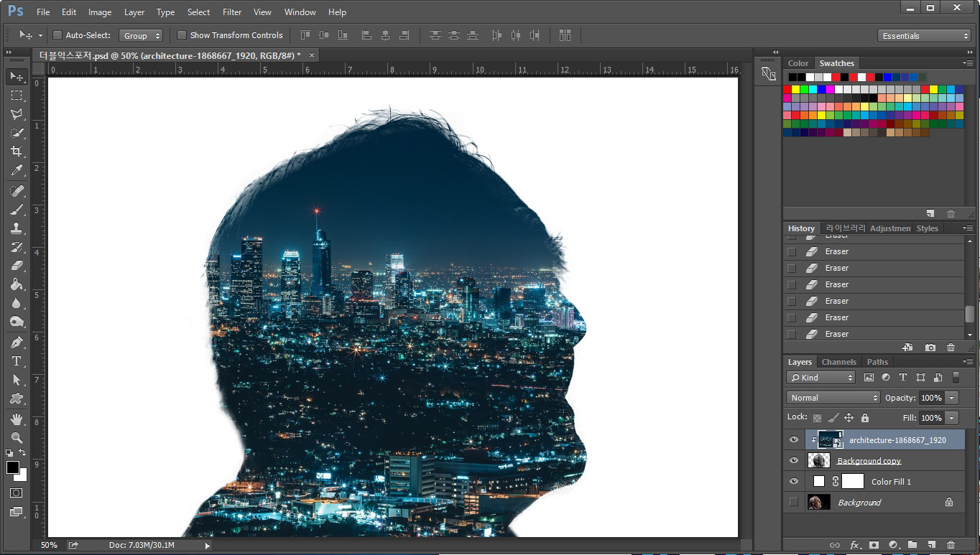The width and height of the screenshot is (980, 555).
Task: Open the Fill slider dropdown arrow
Action: pyautogui.click(x=952, y=418)
